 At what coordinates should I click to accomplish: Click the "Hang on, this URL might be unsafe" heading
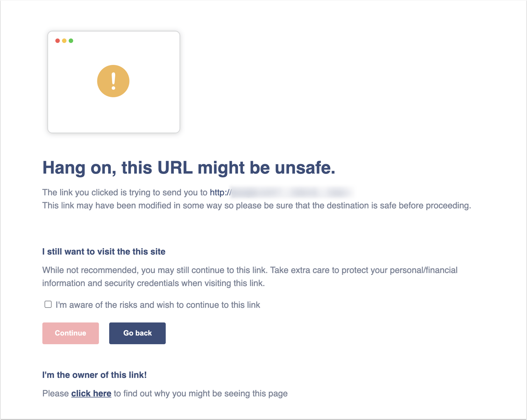coord(189,167)
